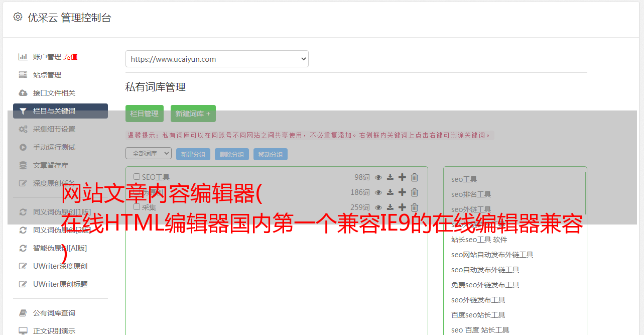Delete the SEO工具 library via the trash icon

[415, 177]
